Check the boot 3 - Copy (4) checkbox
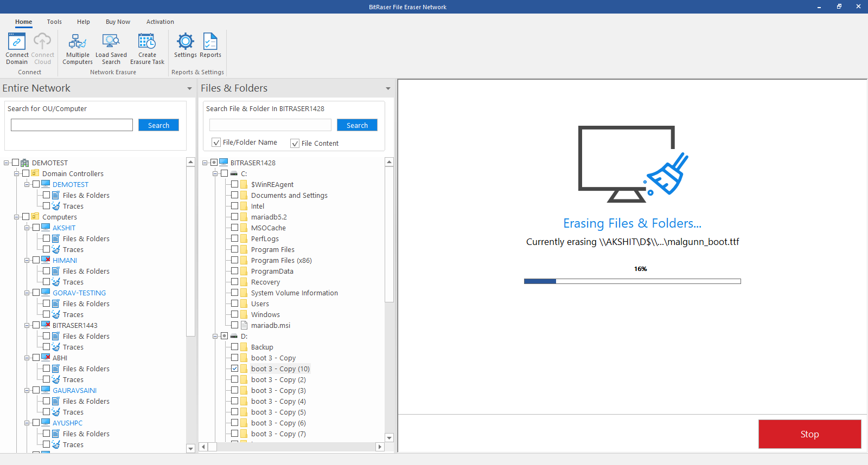The image size is (868, 465). tap(235, 401)
